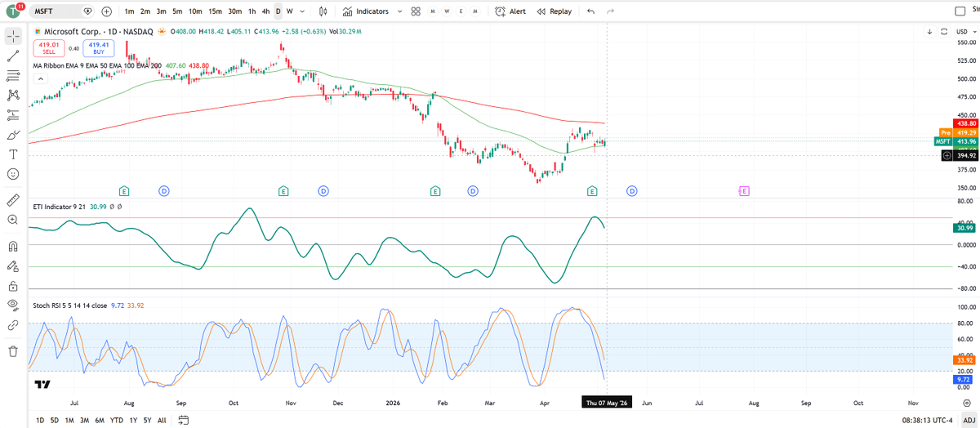Activate the zoom in tool

pyautogui.click(x=13, y=220)
